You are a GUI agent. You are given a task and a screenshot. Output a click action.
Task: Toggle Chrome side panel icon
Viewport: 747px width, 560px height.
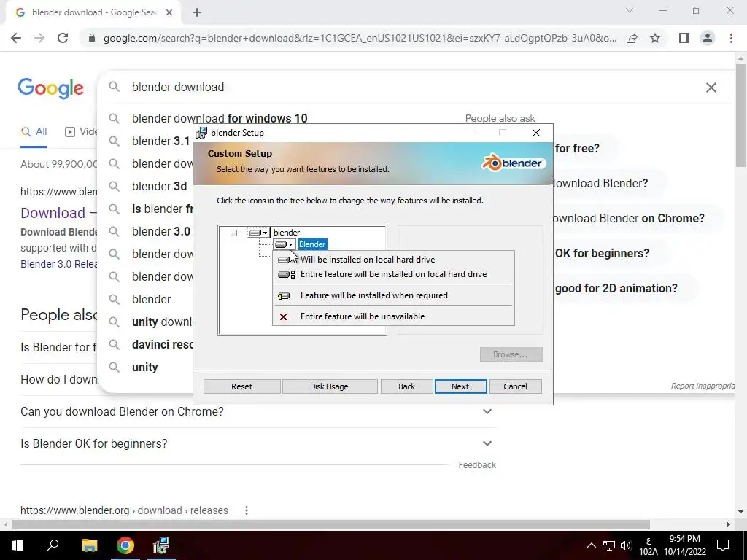(x=684, y=38)
